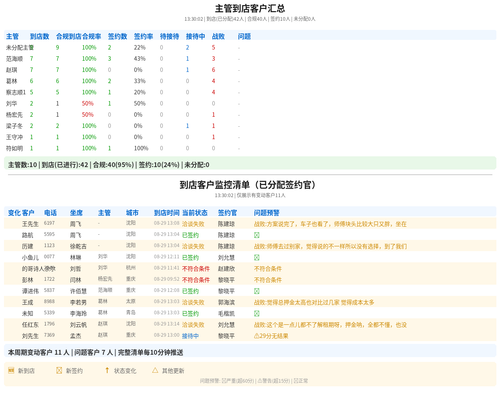500x403 pixels.
Task: Click the 43% sign rate value
Action: (x=140, y=59)
